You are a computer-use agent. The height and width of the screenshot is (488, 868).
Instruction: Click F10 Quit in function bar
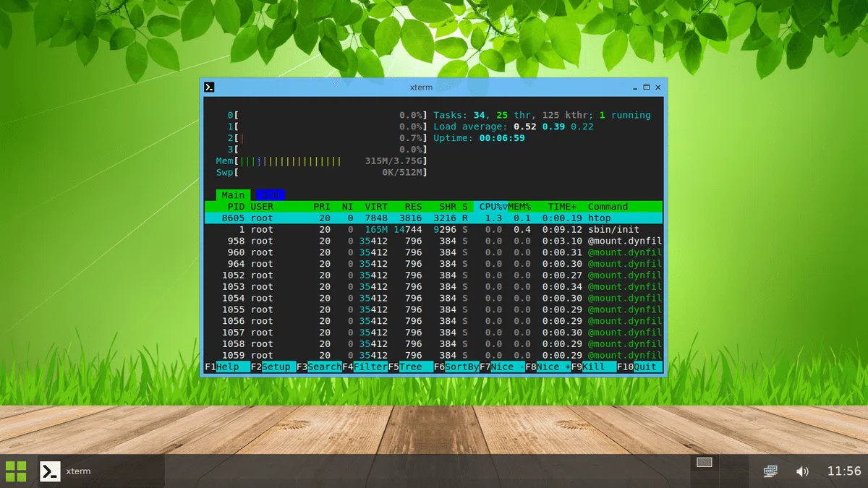tap(639, 367)
